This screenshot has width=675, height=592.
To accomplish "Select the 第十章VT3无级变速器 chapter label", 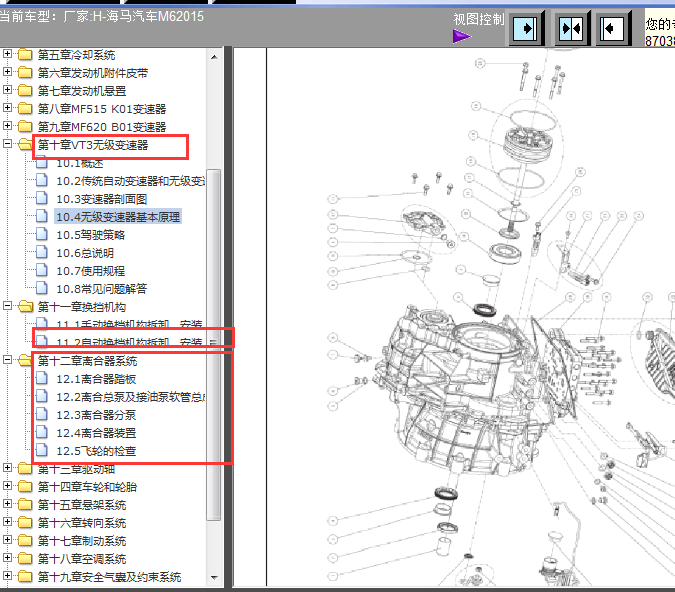I will 93,145.
